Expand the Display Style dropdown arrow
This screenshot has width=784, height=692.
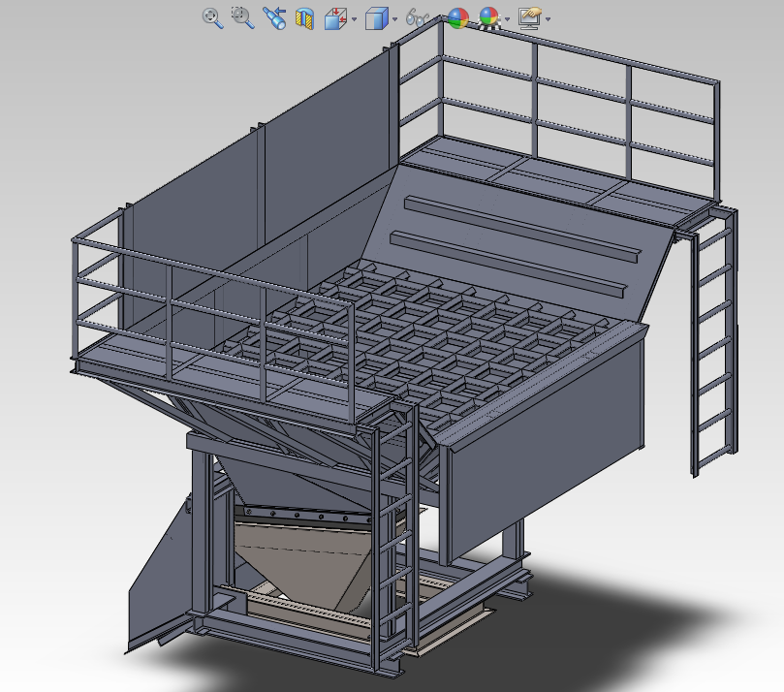(x=395, y=19)
